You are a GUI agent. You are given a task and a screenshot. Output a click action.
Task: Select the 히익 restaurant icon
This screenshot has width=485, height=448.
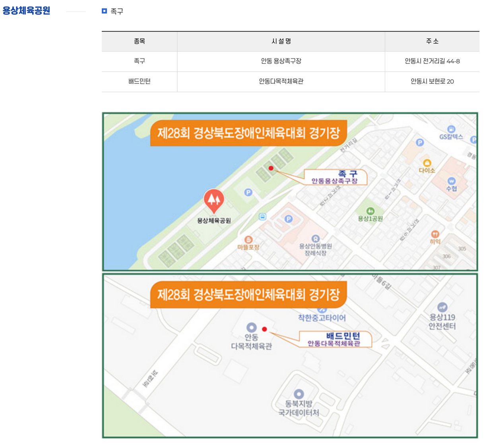point(436,234)
